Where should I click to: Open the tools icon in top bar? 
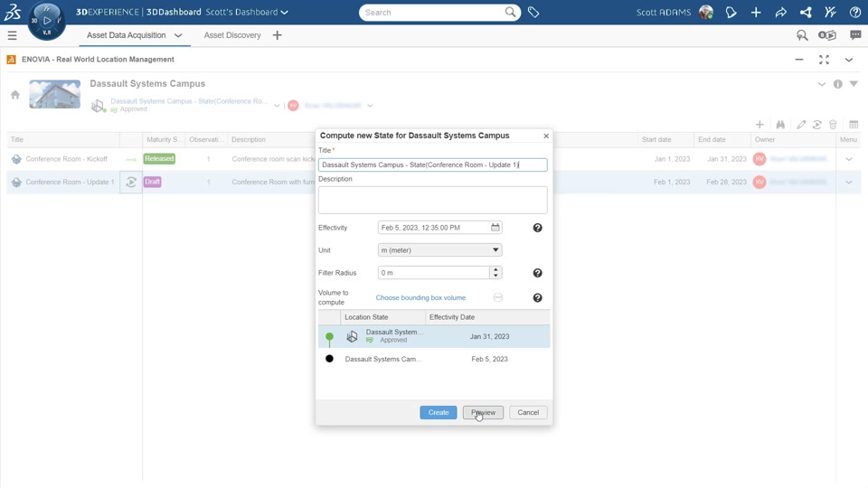pos(830,12)
